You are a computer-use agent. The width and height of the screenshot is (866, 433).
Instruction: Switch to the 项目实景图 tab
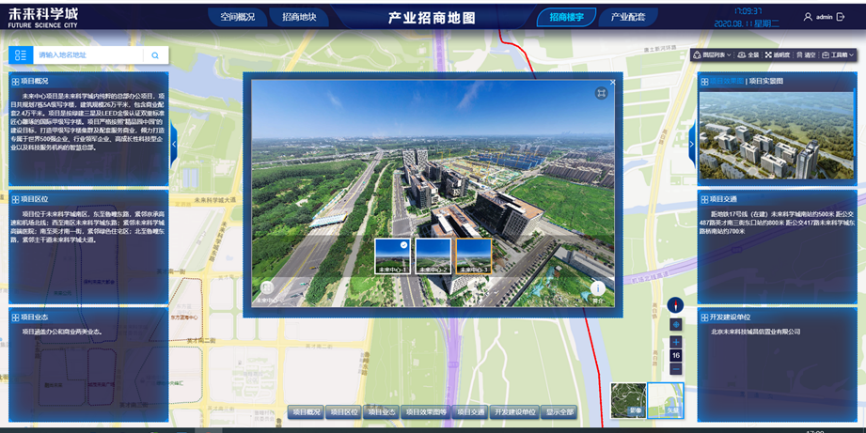pos(765,81)
